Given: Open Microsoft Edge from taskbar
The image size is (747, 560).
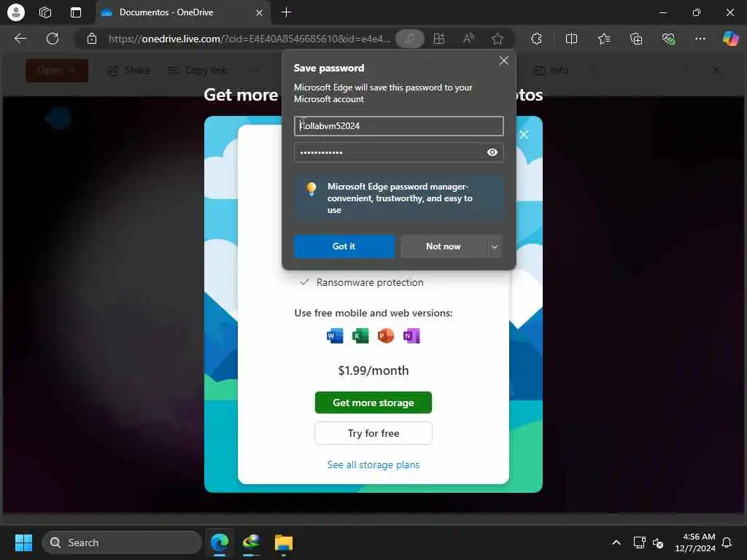Looking at the screenshot, I should [220, 542].
